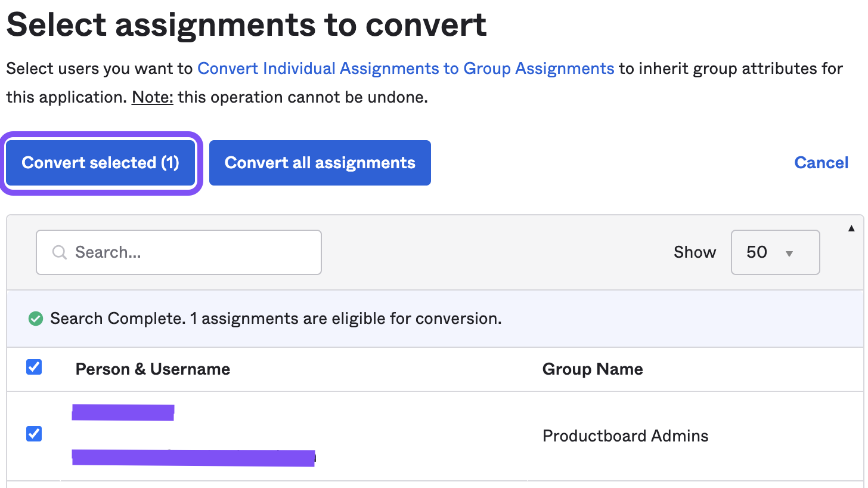
Task: Click the Show label beside page size
Action: point(695,252)
